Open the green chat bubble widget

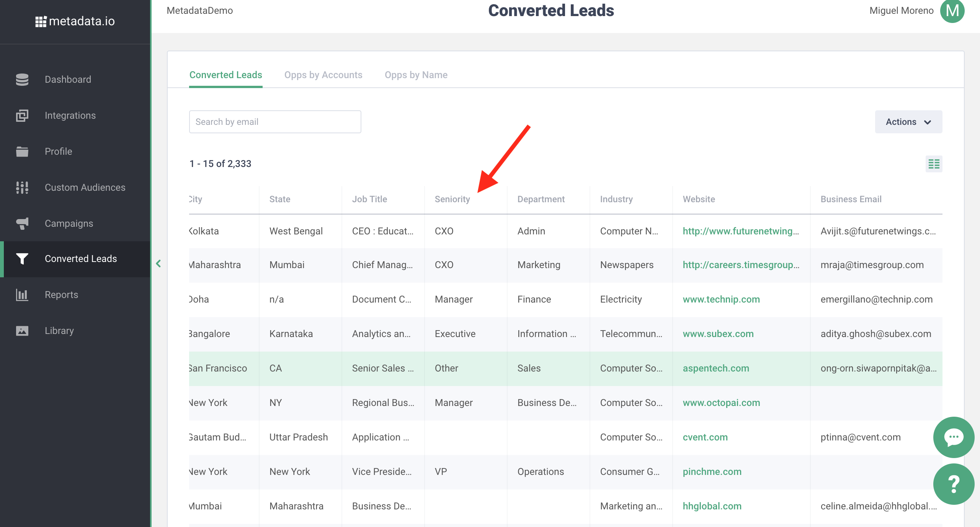click(x=953, y=437)
